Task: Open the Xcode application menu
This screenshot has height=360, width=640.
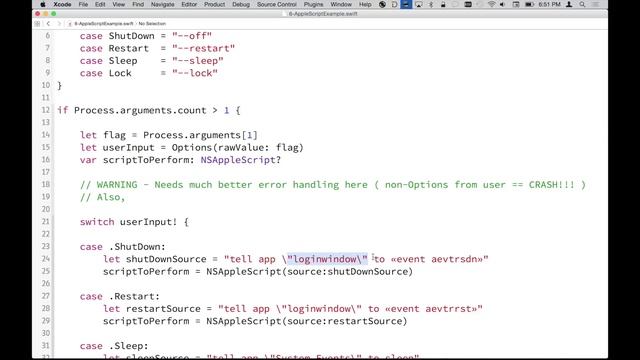Action: click(x=62, y=4)
